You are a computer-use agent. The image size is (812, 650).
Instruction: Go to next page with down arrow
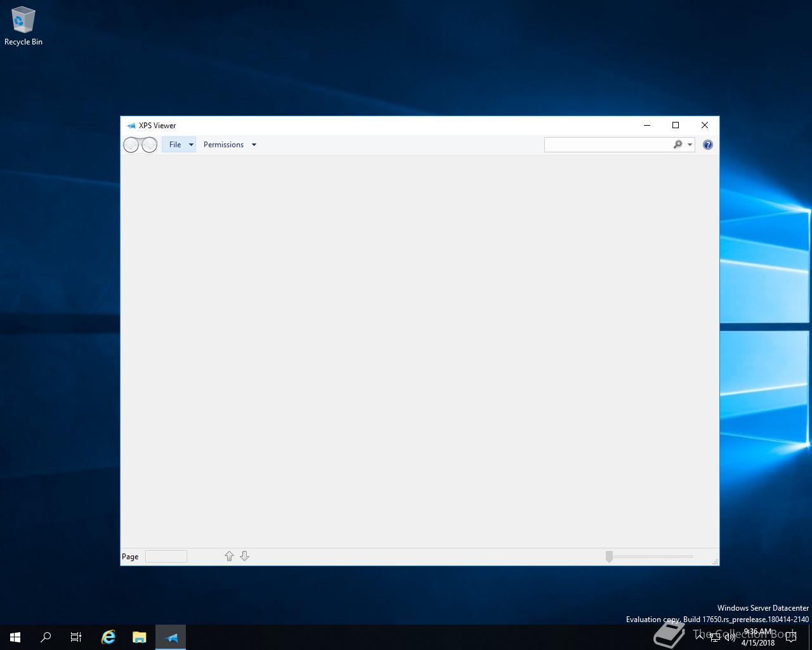pos(244,556)
